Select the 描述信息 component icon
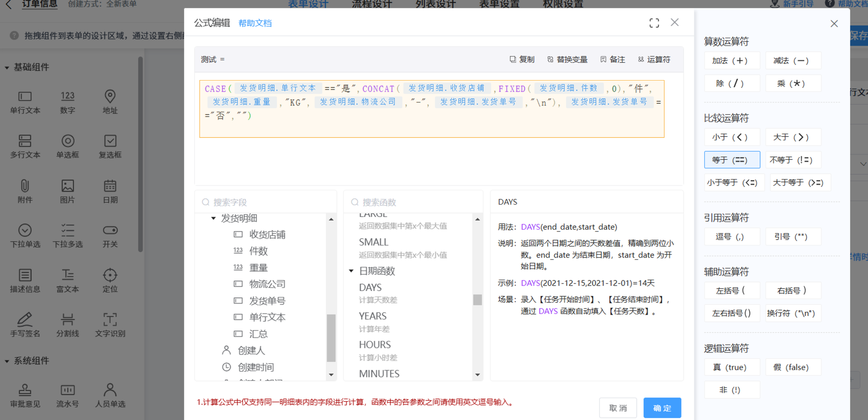Viewport: 868px width, 420px height. click(x=25, y=275)
